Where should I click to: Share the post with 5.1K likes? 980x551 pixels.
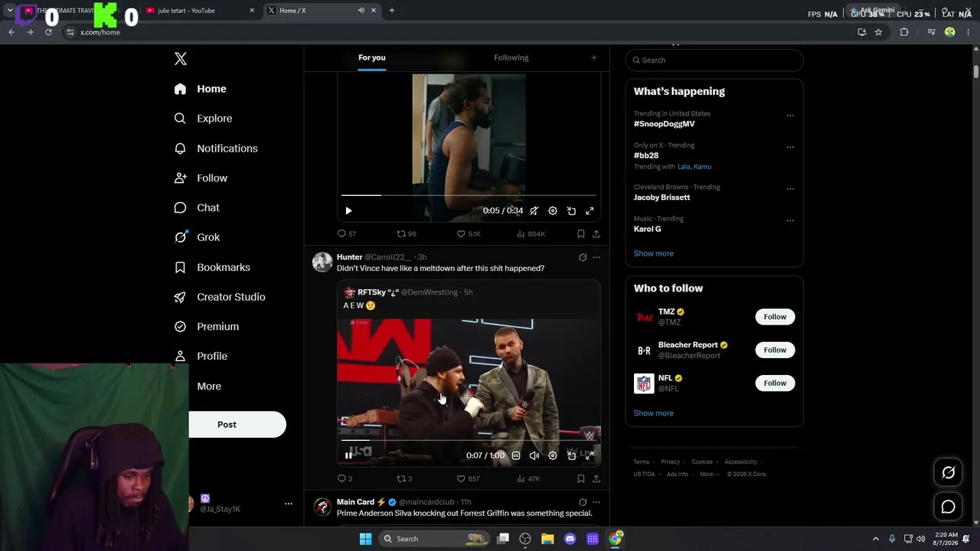[596, 233]
